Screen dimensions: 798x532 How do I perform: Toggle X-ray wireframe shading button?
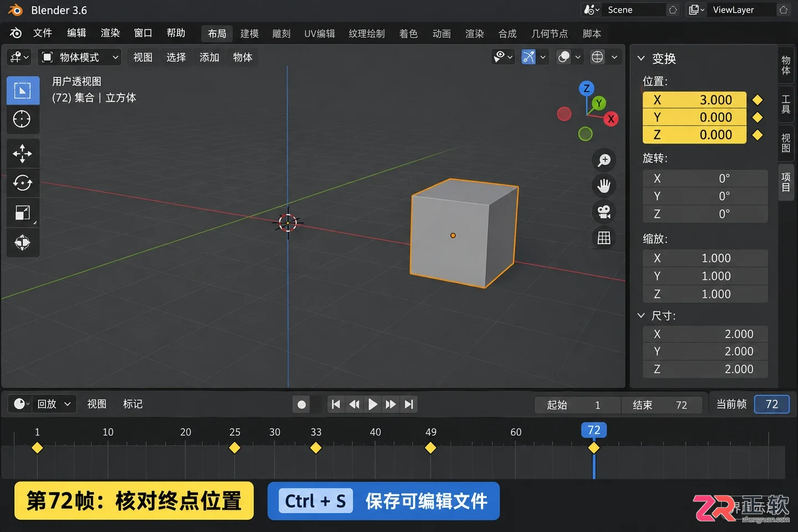tap(597, 57)
